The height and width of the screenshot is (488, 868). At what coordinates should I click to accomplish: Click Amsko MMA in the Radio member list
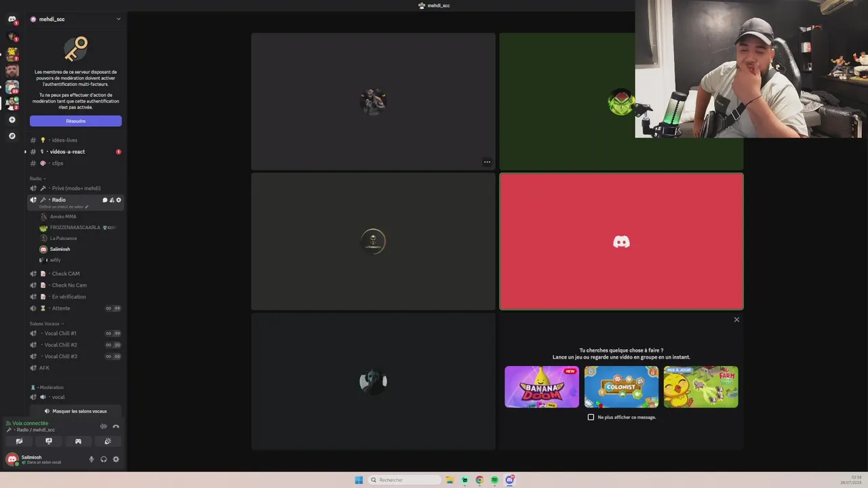coord(63,217)
